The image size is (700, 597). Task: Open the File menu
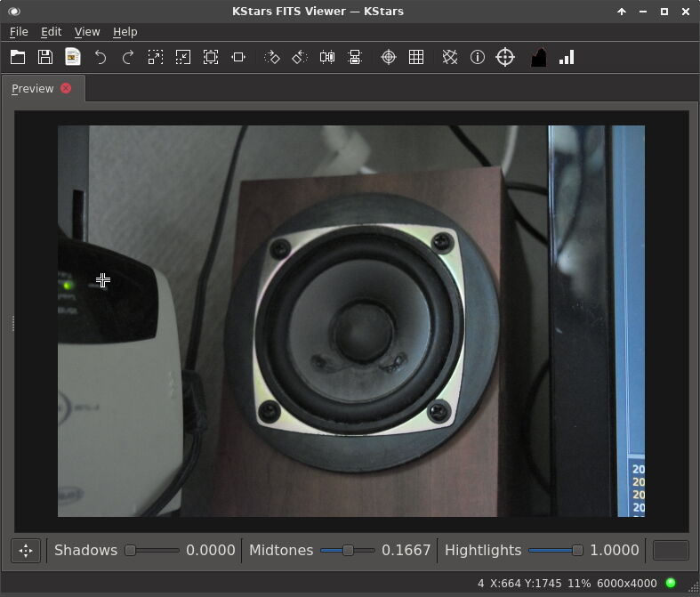19,31
